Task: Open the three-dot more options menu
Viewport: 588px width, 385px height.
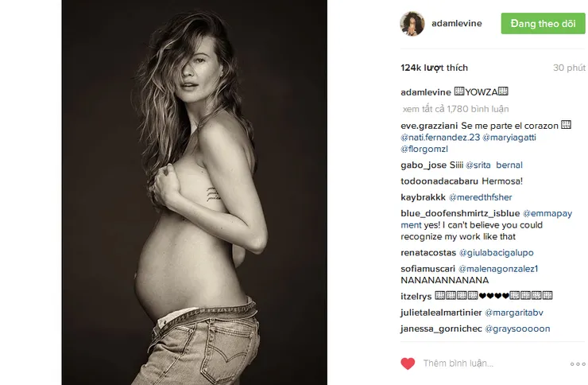Action: [x=578, y=364]
